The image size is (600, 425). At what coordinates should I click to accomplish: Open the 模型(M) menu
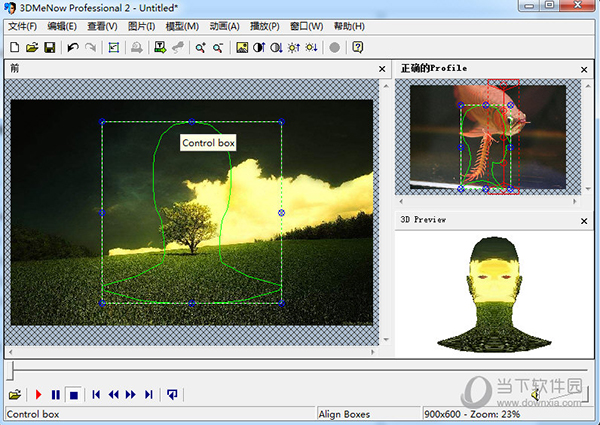[182, 26]
